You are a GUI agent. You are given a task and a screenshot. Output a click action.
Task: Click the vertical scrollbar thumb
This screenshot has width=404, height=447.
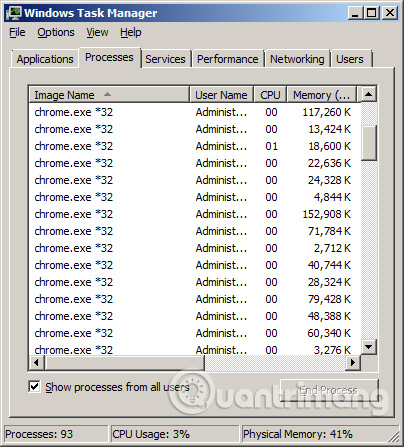click(369, 143)
